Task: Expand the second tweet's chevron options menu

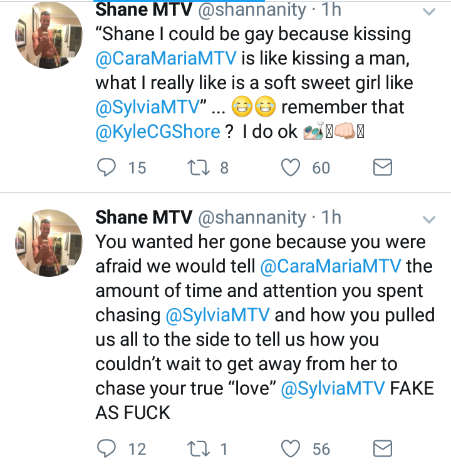Action: click(429, 219)
